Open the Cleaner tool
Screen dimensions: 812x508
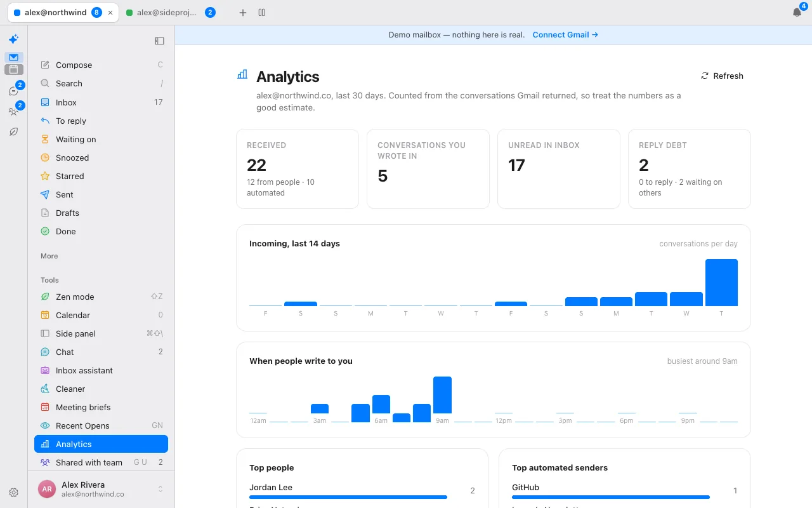tap(101, 389)
